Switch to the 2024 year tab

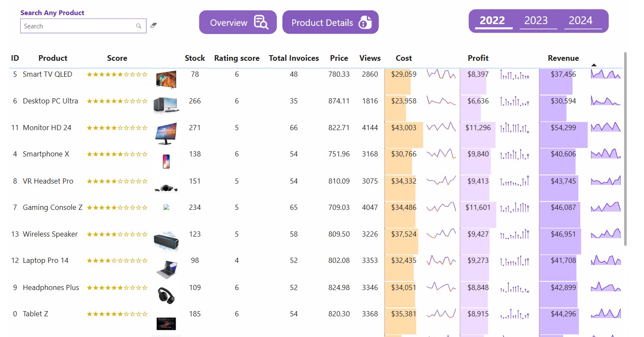click(x=581, y=21)
